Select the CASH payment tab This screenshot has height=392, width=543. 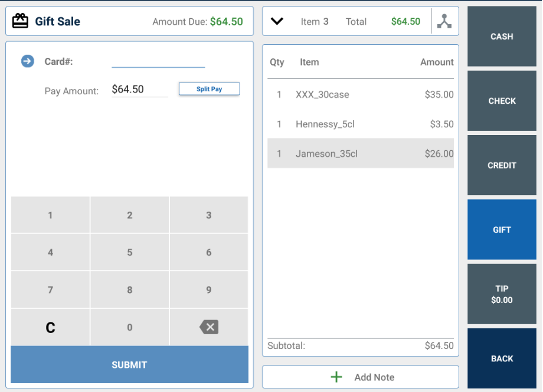coord(502,37)
